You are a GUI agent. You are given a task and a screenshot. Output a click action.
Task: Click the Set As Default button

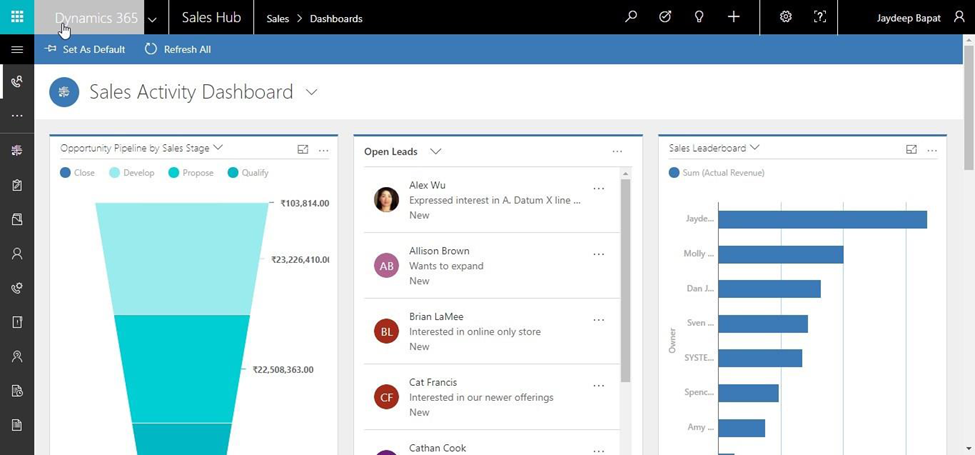click(85, 49)
